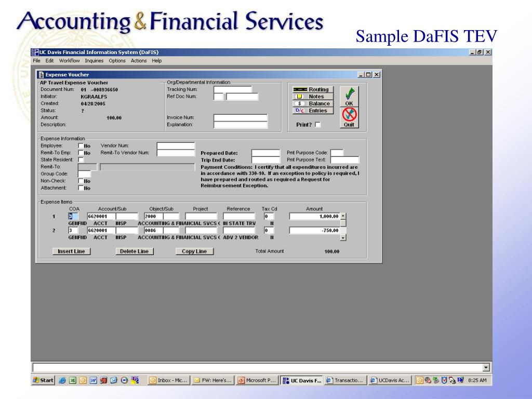Open the Windows Start menu

(44, 380)
